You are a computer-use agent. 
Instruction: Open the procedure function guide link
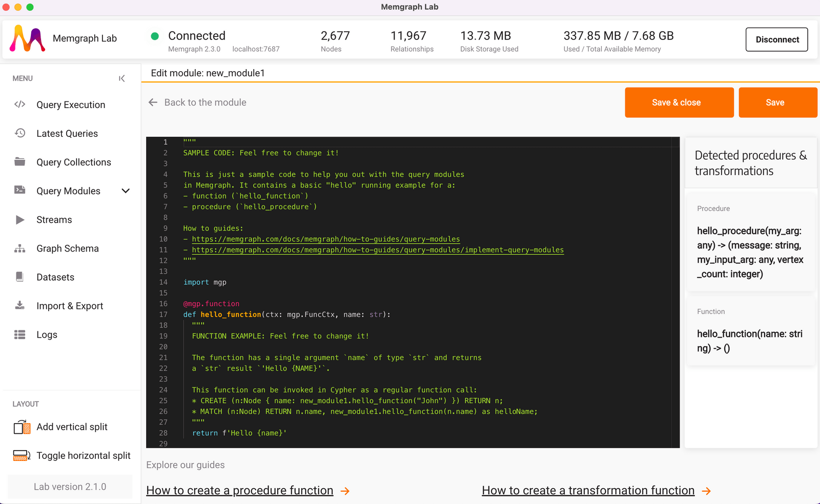tap(240, 491)
